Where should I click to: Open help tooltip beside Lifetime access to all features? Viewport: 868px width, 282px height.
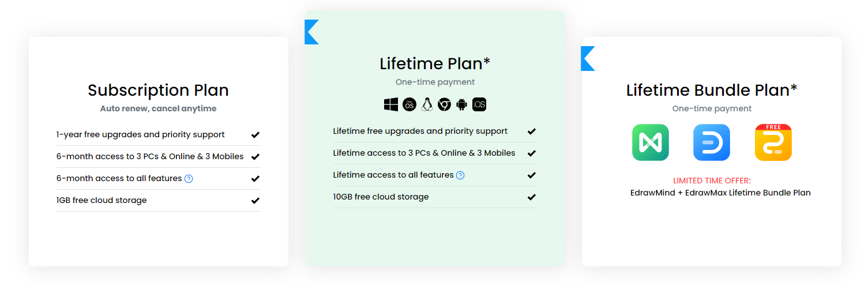[x=460, y=175]
